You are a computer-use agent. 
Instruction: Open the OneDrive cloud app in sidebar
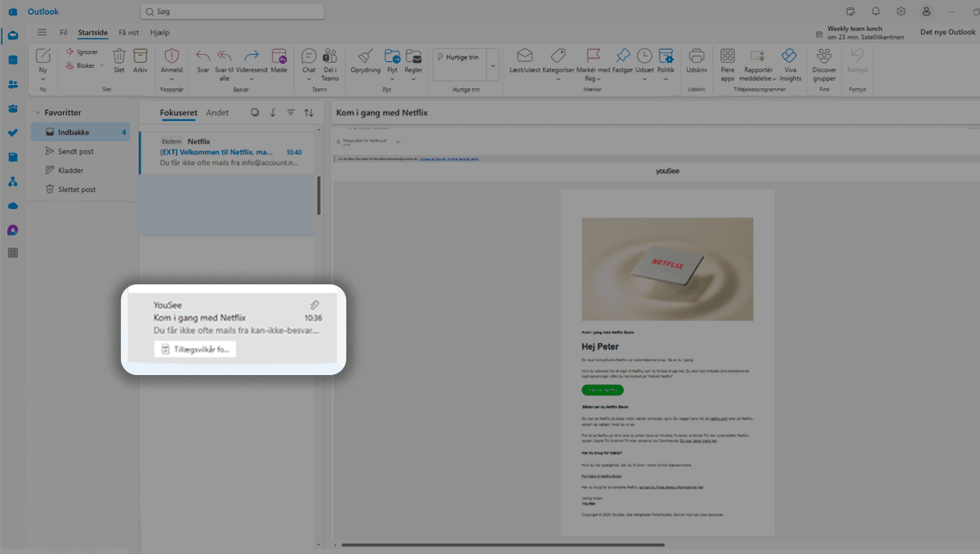(13, 206)
